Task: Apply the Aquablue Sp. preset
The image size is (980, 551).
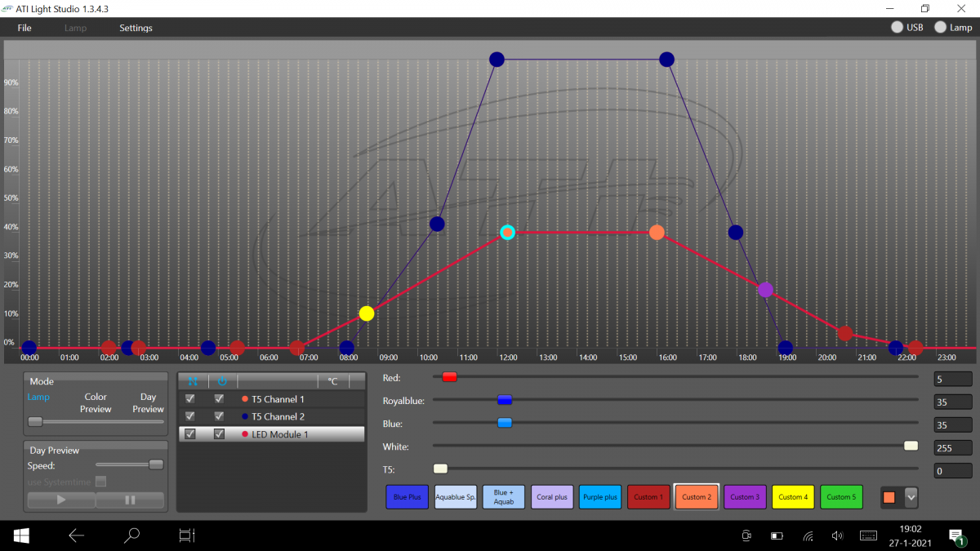Action: click(456, 497)
